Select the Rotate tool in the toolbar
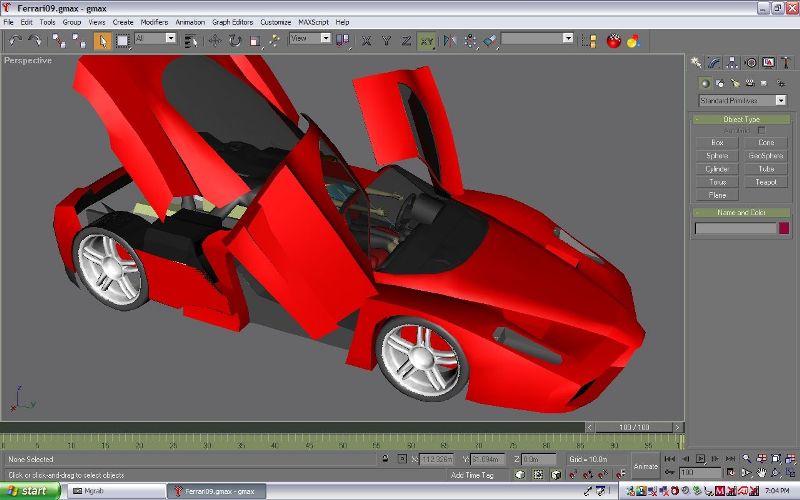This screenshot has height=500, width=800. [x=234, y=40]
